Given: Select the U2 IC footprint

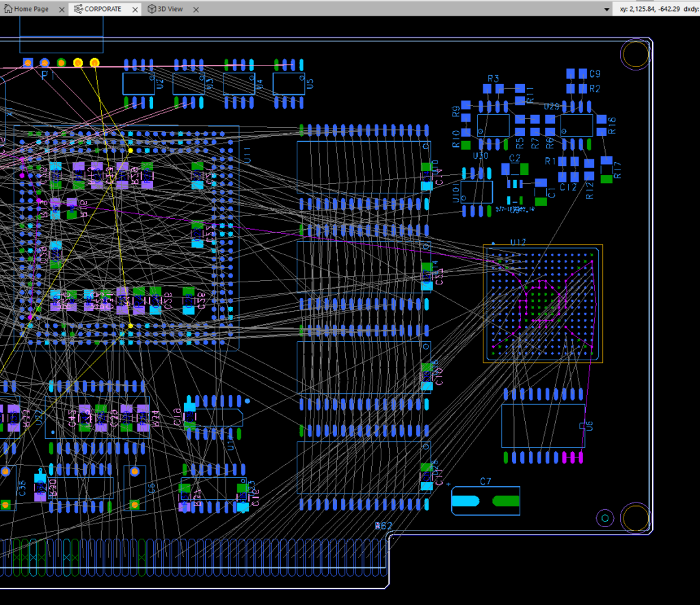Looking at the screenshot, I should [x=139, y=83].
